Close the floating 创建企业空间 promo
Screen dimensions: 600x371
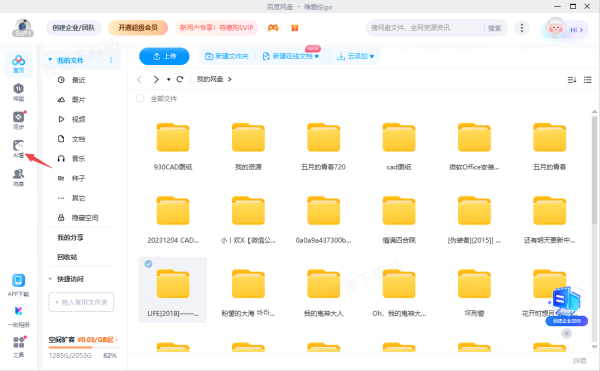pos(566,334)
